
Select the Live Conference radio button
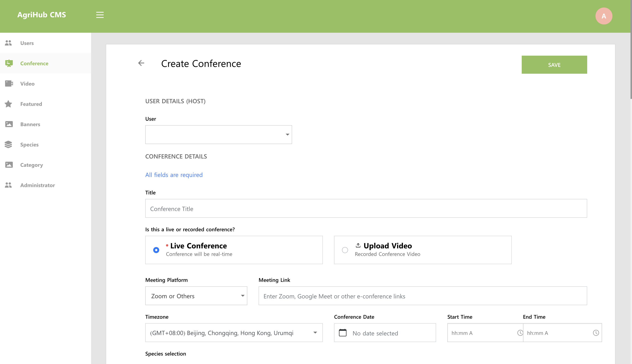click(156, 250)
